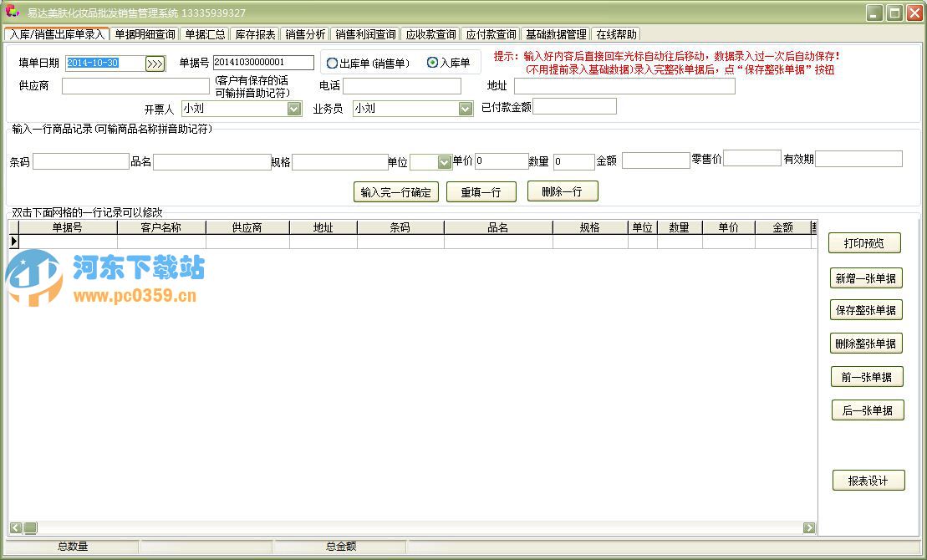
Task: Click the 条码 input field
Action: coord(81,161)
